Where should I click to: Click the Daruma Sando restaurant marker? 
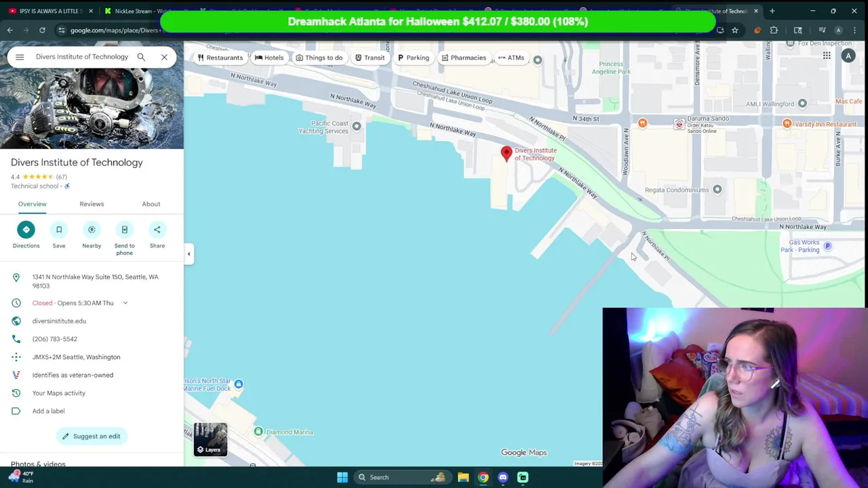point(679,124)
